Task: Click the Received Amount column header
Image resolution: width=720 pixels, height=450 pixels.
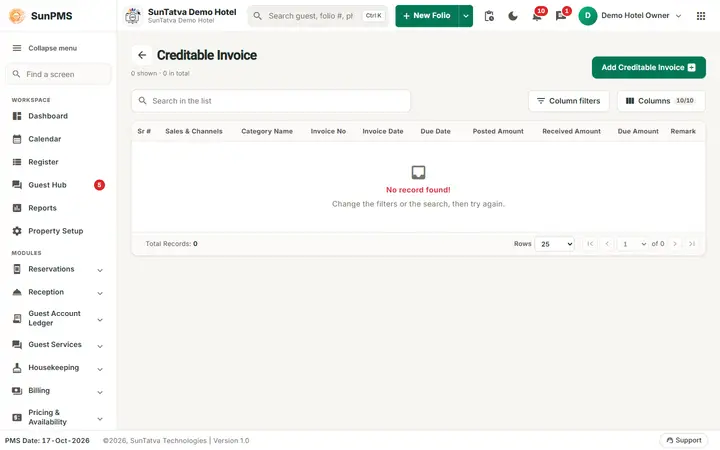Action: click(x=571, y=131)
